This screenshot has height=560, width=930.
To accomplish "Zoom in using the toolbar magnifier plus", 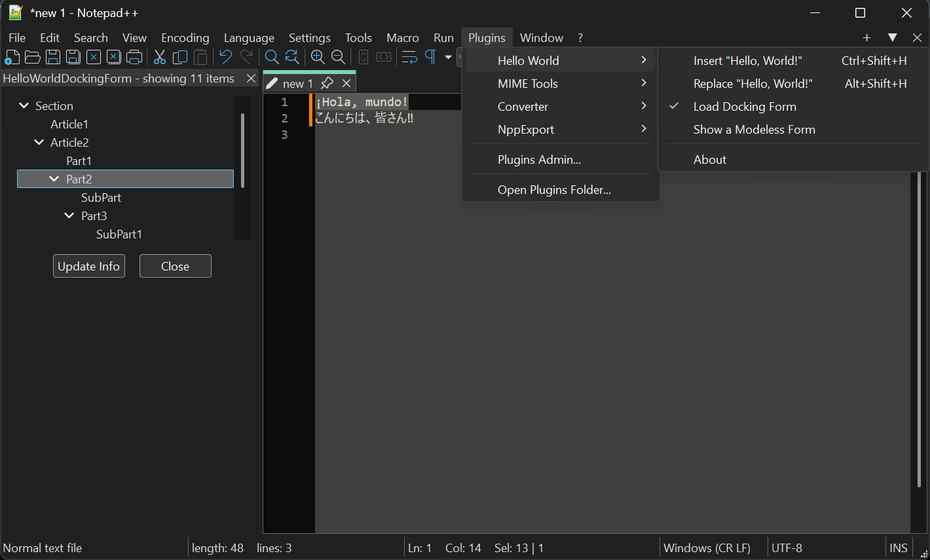I will [318, 57].
